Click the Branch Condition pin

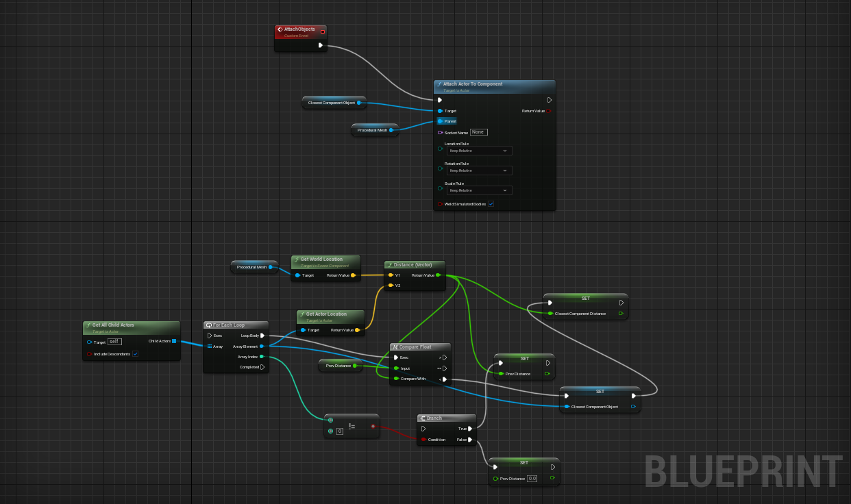tap(423, 440)
